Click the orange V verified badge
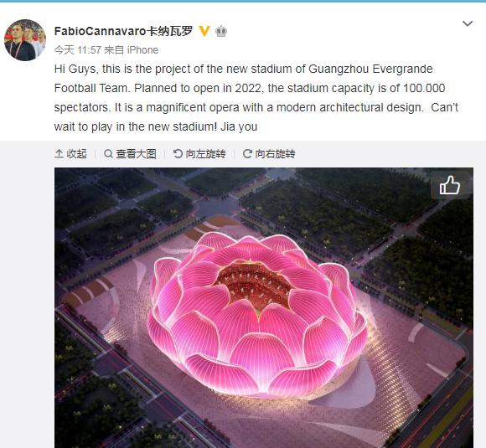 click(204, 31)
